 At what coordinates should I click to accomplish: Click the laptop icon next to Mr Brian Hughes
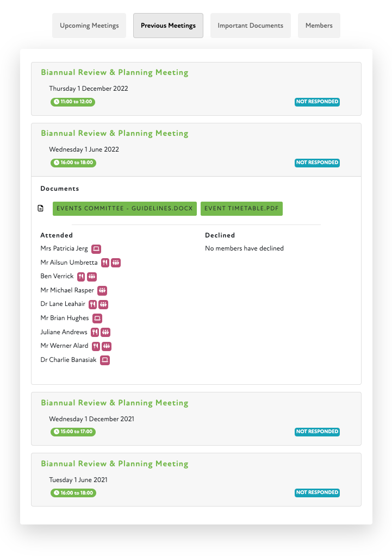coord(97,318)
